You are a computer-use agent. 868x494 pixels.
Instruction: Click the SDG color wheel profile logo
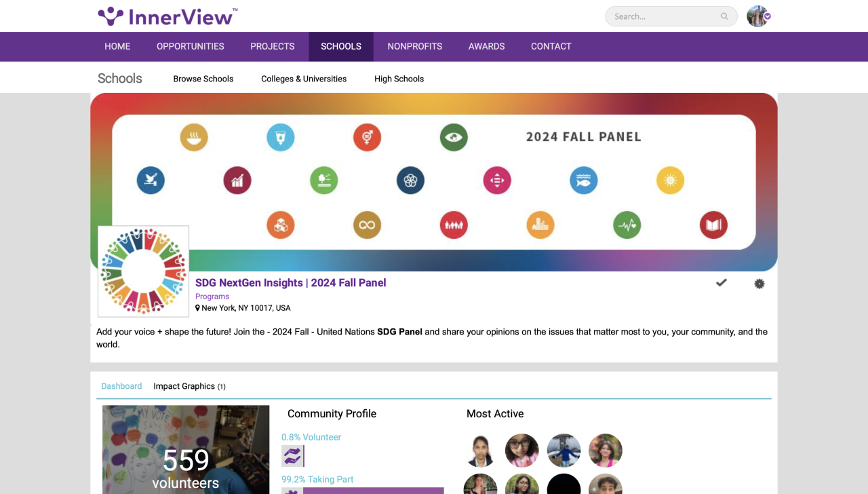[143, 271]
